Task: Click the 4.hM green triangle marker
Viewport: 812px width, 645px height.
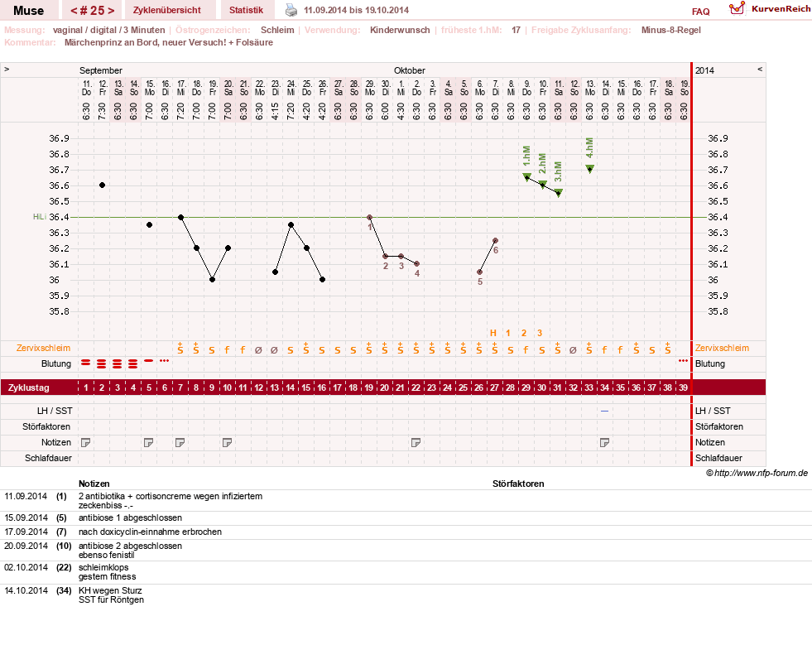Action: coord(590,169)
